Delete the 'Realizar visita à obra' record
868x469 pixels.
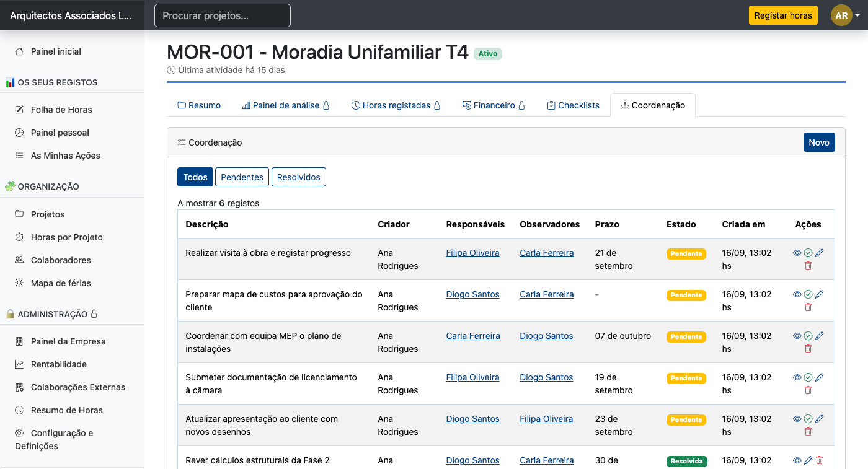click(808, 265)
